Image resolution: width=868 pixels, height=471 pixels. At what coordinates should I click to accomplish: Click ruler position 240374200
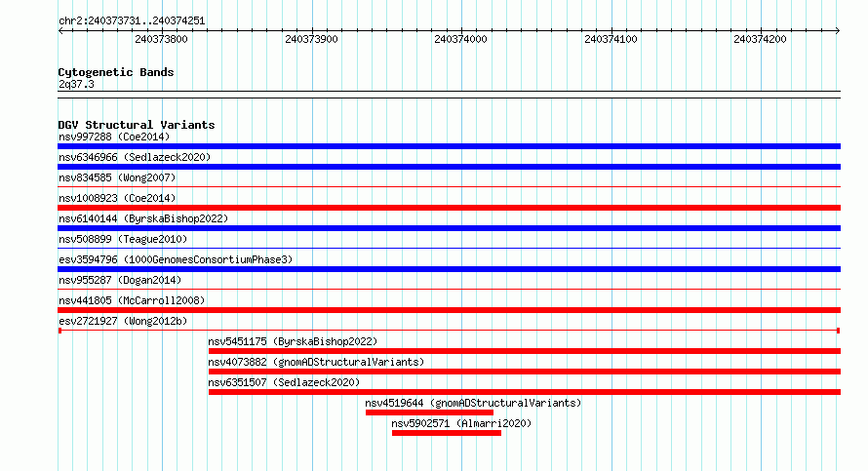[x=760, y=39]
